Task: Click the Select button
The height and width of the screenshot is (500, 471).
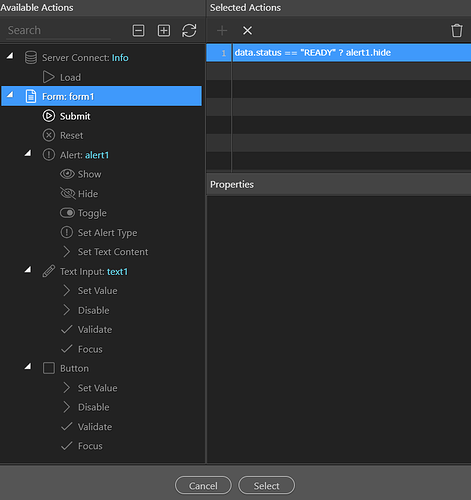Action: tap(266, 485)
